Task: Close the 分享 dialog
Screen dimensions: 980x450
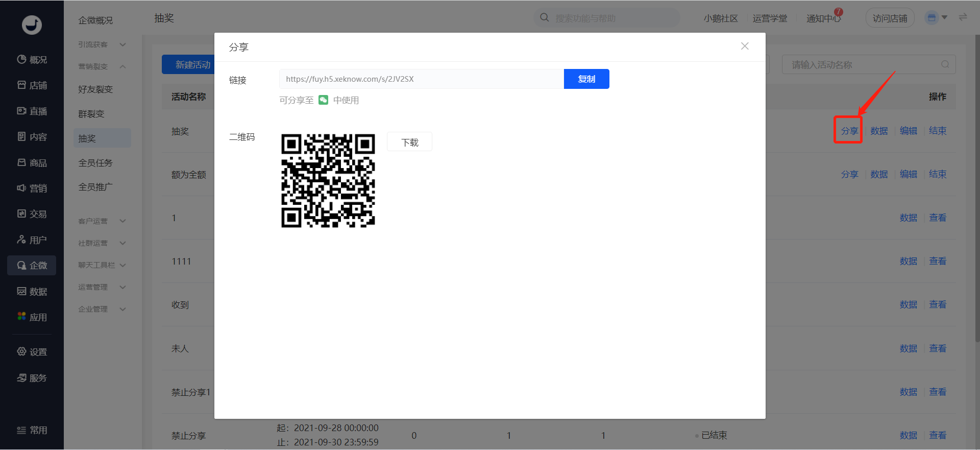Action: tap(745, 46)
